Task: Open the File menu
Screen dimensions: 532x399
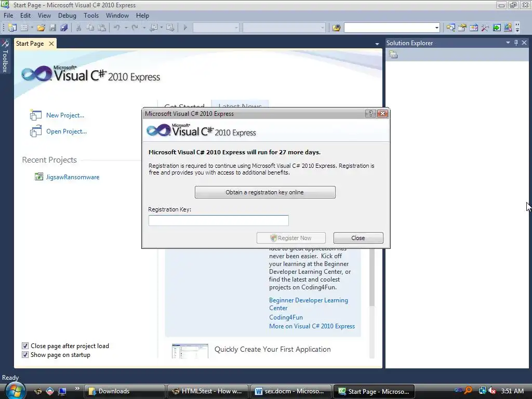Action: coord(8,15)
